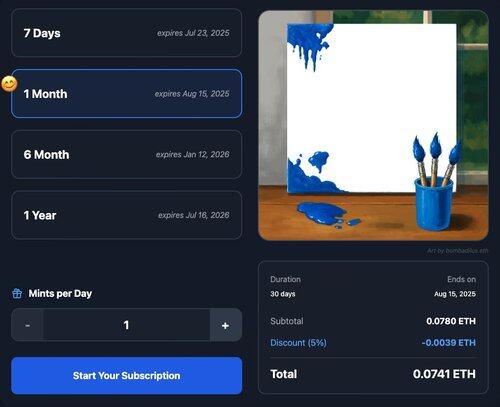Choose the 6 Month subscription plan
This screenshot has height=407, width=500.
(127, 154)
